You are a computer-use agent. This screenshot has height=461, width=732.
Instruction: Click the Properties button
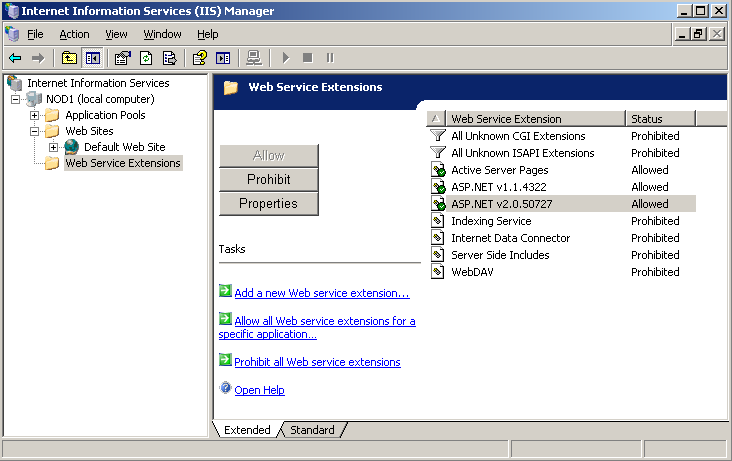269,204
